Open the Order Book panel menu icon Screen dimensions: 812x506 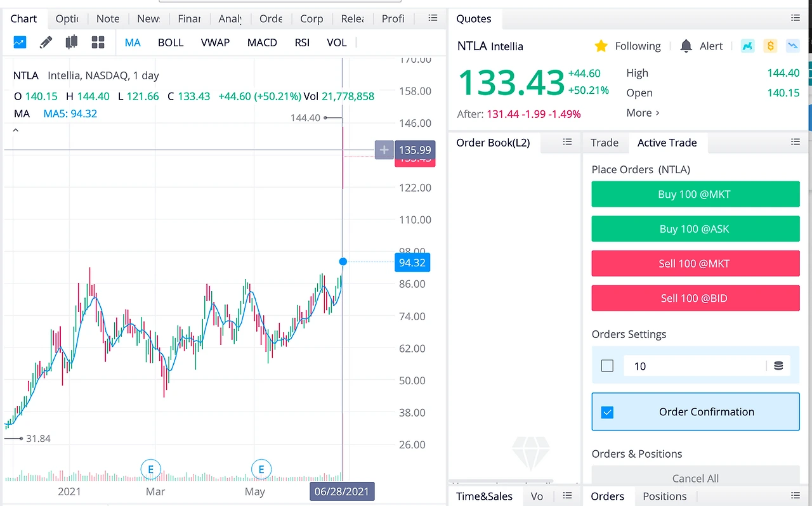coord(567,142)
